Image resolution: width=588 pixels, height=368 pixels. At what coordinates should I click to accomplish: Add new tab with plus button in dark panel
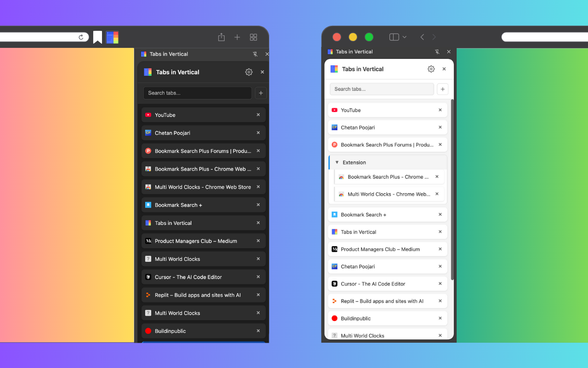pyautogui.click(x=261, y=93)
